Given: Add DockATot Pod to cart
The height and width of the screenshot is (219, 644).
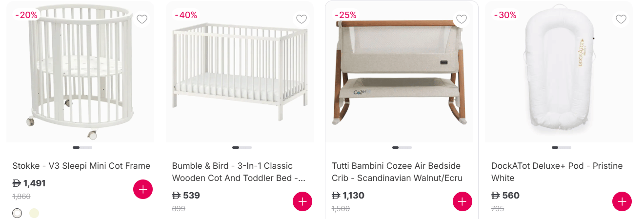Looking at the screenshot, I should tap(622, 201).
